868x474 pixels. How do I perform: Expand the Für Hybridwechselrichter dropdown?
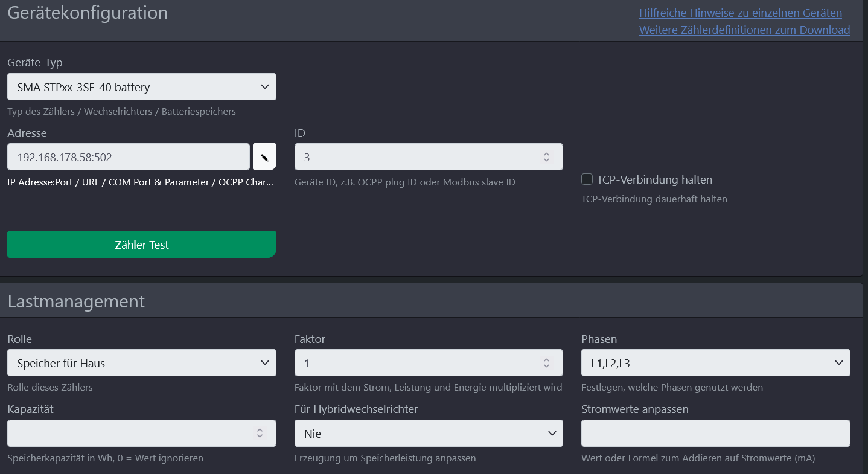[x=429, y=434]
